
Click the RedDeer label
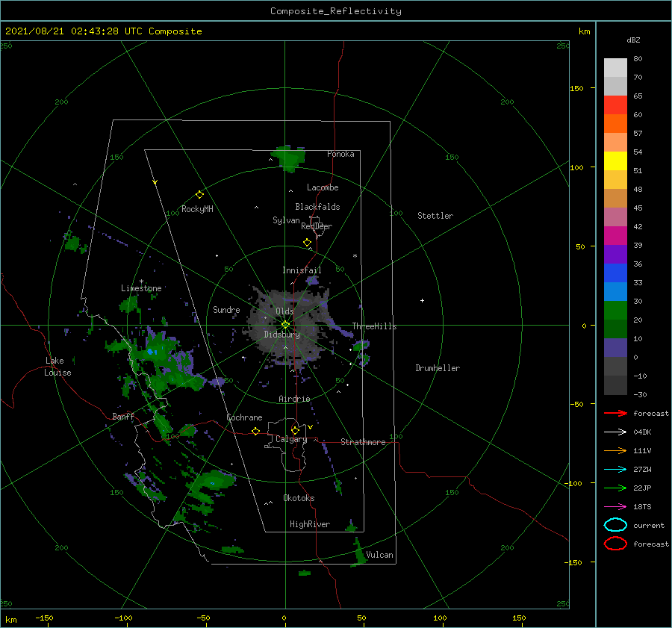pos(317,226)
